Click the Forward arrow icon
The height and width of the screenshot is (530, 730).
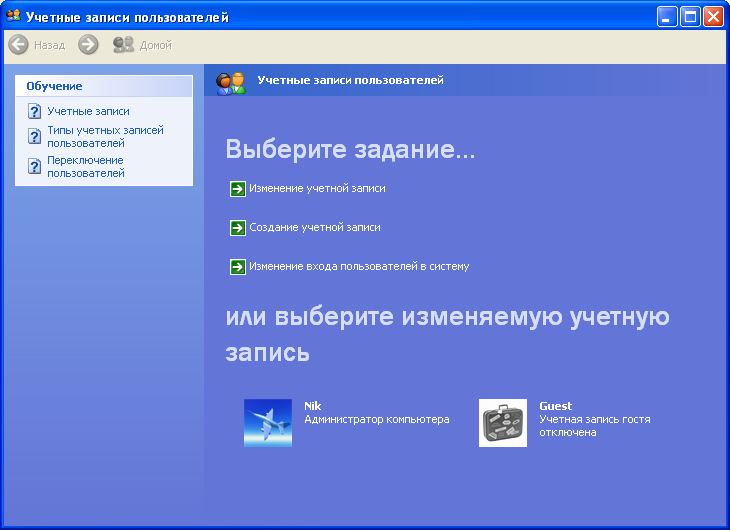point(88,45)
